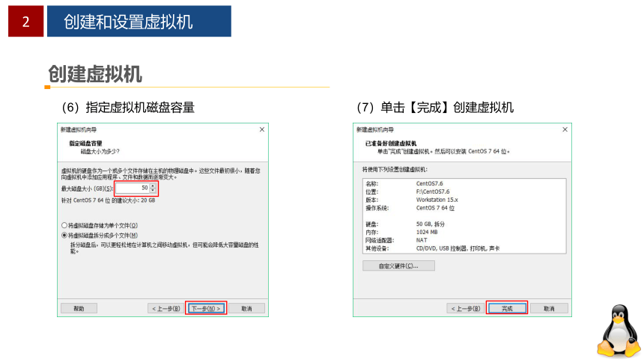644x362 pixels.
Task: Click 下一步(N) in disk capacity wizard
Action: (x=206, y=308)
